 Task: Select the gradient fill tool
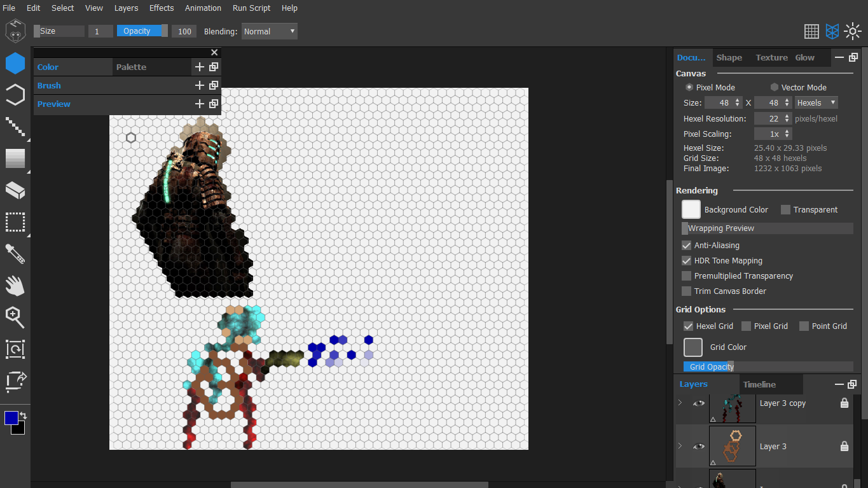click(x=15, y=158)
